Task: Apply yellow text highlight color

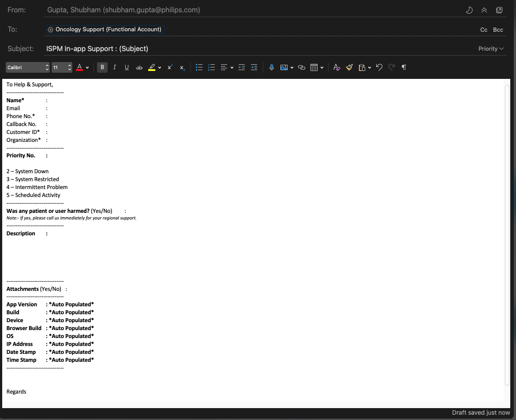Action: (x=152, y=67)
